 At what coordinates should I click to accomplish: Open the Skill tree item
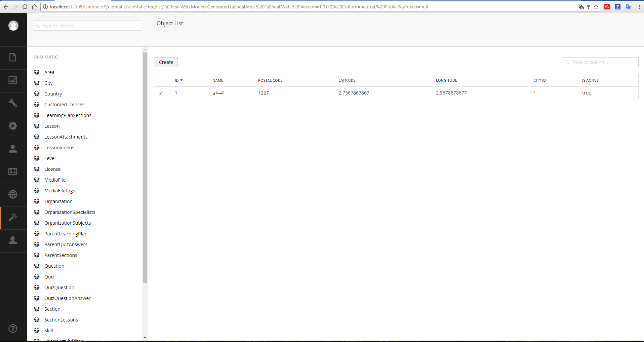(x=48, y=331)
